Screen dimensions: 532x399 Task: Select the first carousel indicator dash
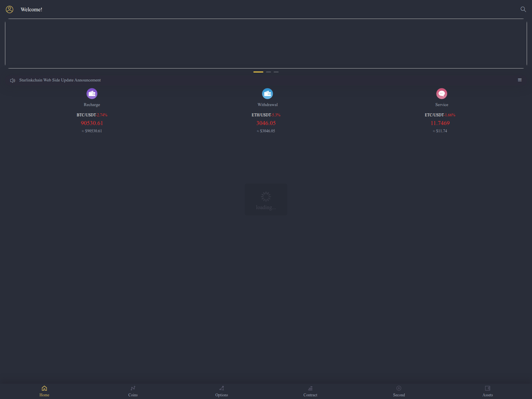click(x=258, y=72)
